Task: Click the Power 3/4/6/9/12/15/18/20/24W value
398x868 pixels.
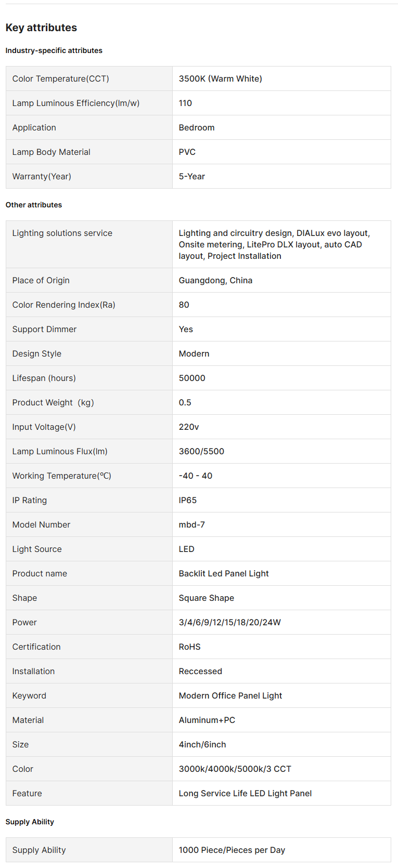Action: (x=229, y=622)
